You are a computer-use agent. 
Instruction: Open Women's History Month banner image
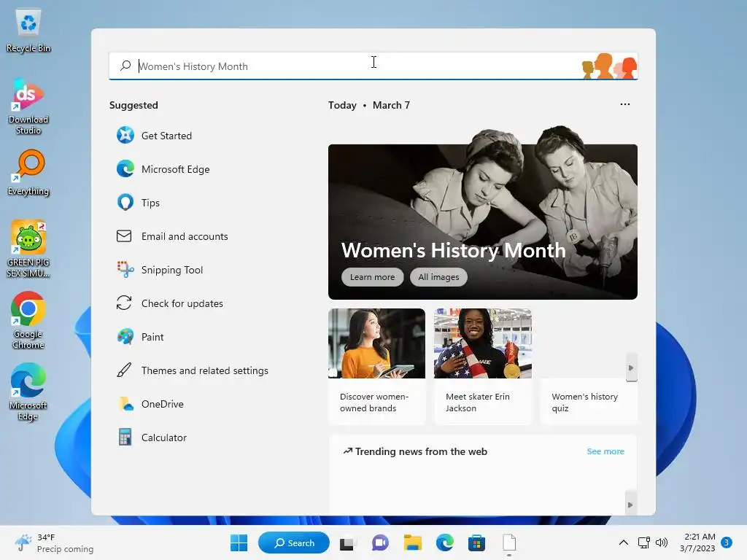[x=483, y=212]
